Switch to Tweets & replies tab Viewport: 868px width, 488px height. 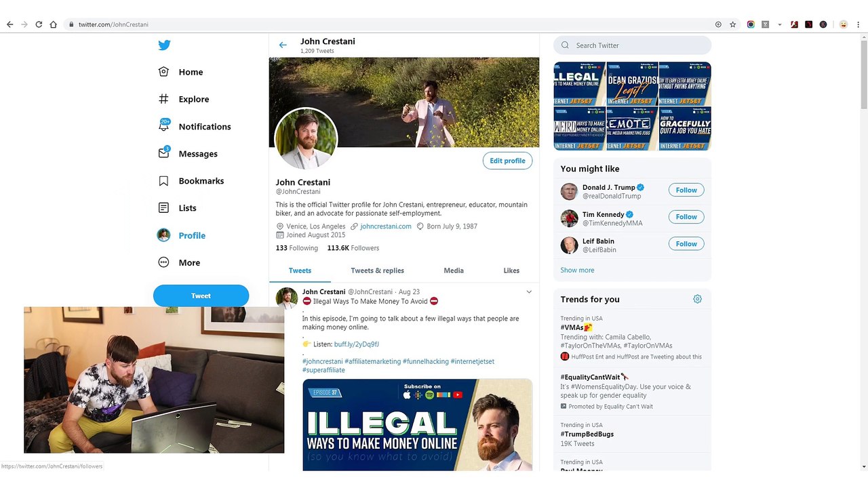click(x=377, y=270)
